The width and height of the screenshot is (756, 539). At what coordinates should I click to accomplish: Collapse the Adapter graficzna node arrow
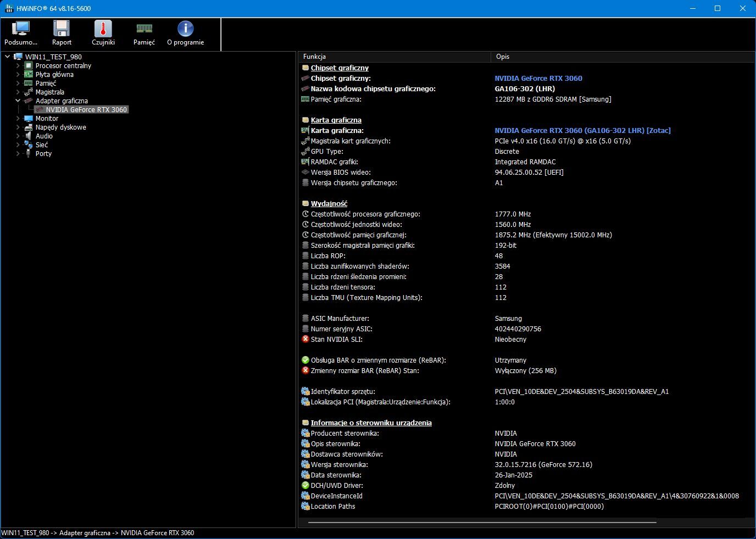coord(18,101)
